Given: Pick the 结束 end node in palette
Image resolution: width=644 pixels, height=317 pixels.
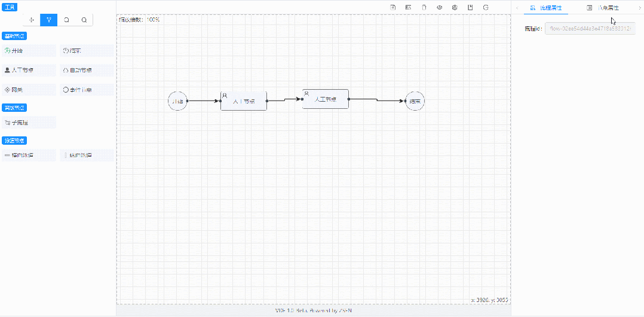Looking at the screenshot, I should tap(87, 51).
